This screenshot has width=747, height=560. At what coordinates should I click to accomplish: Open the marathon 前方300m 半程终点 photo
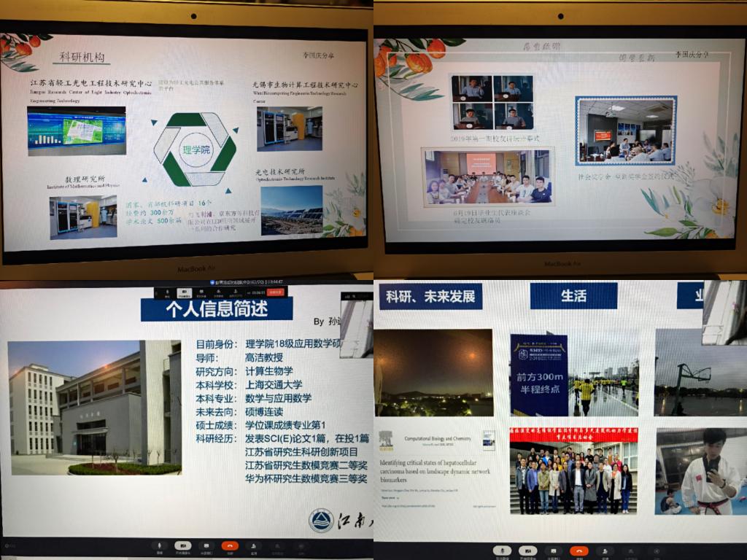click(539, 375)
